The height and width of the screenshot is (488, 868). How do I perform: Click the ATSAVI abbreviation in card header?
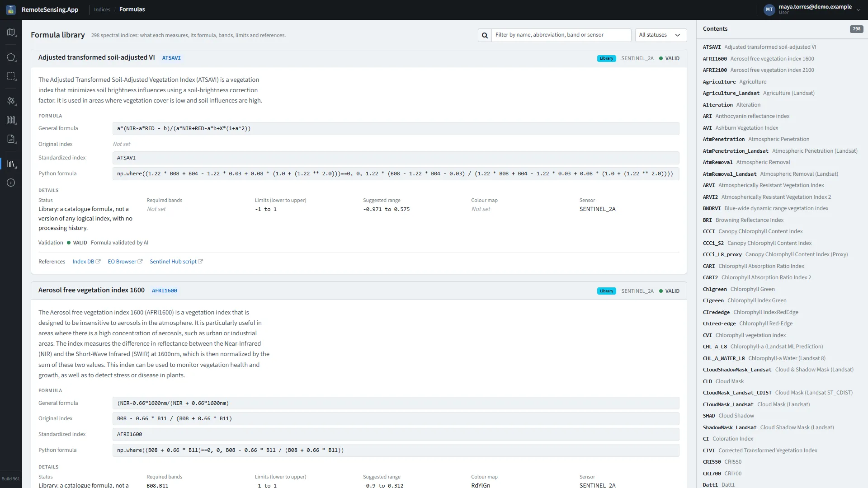pyautogui.click(x=171, y=58)
